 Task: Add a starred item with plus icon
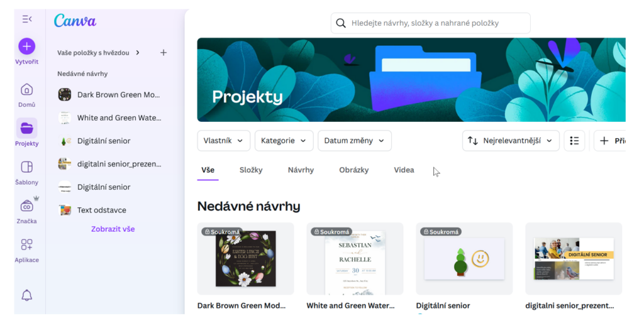(164, 53)
